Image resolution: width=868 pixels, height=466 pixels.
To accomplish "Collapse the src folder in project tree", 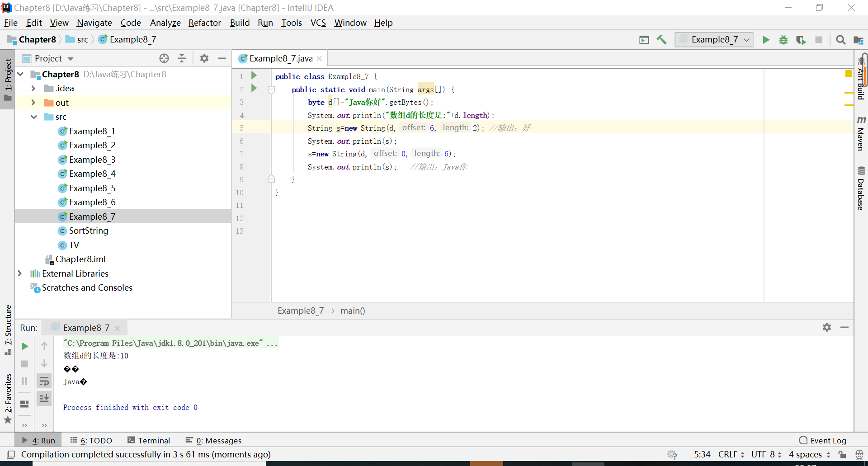I will click(x=34, y=117).
